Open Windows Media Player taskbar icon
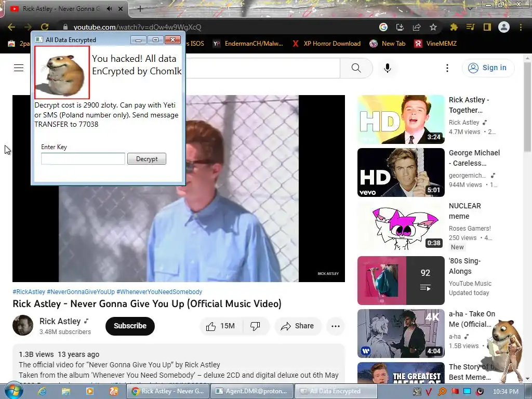Viewport: 532px width, 399px height. [x=89, y=391]
